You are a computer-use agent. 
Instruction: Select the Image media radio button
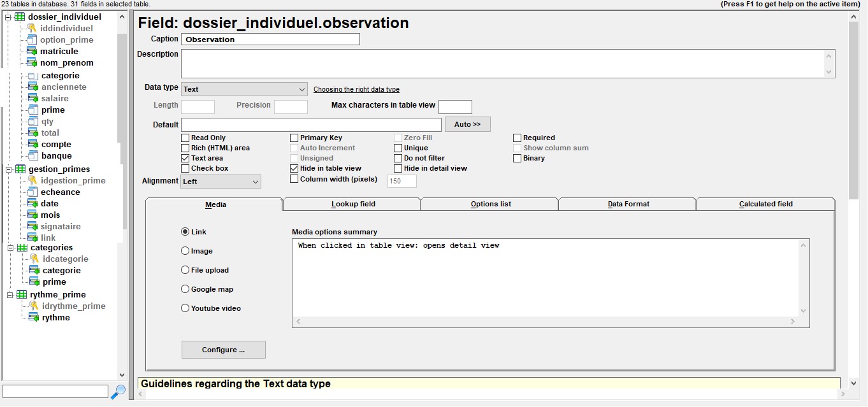coord(185,251)
